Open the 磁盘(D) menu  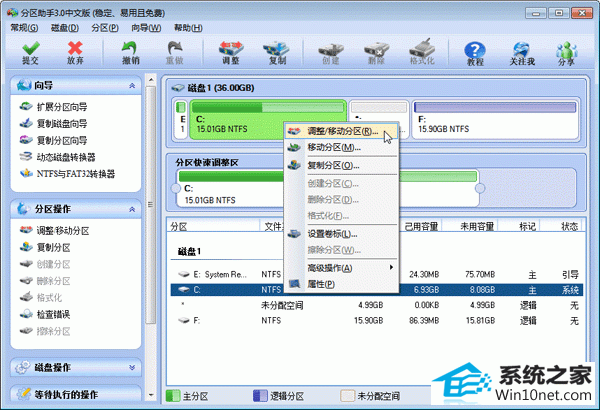point(65,28)
